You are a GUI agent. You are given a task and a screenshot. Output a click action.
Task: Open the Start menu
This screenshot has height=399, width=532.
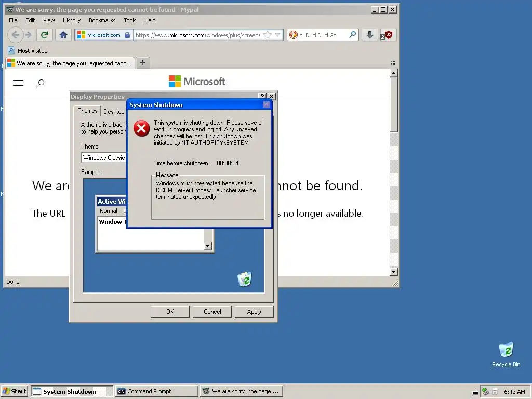(14, 391)
